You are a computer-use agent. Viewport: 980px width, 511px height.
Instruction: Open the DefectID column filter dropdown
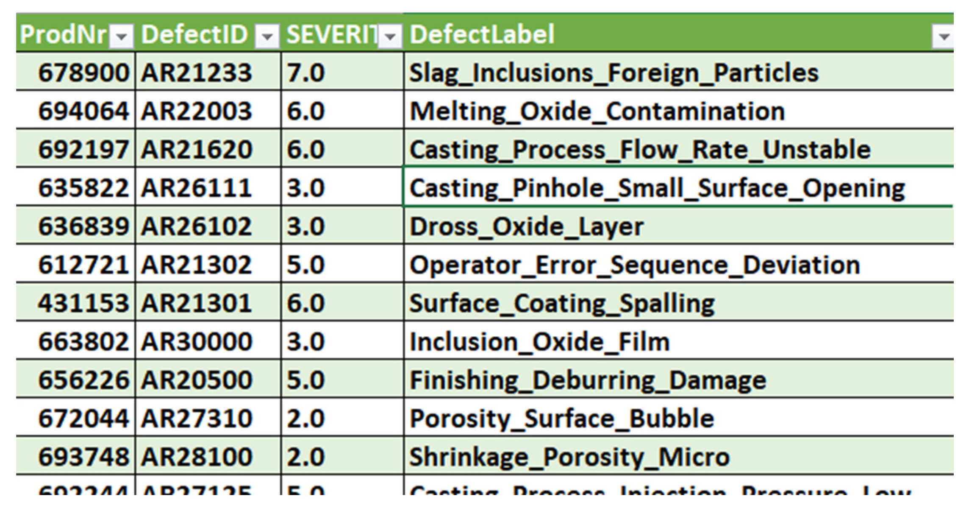click(267, 36)
